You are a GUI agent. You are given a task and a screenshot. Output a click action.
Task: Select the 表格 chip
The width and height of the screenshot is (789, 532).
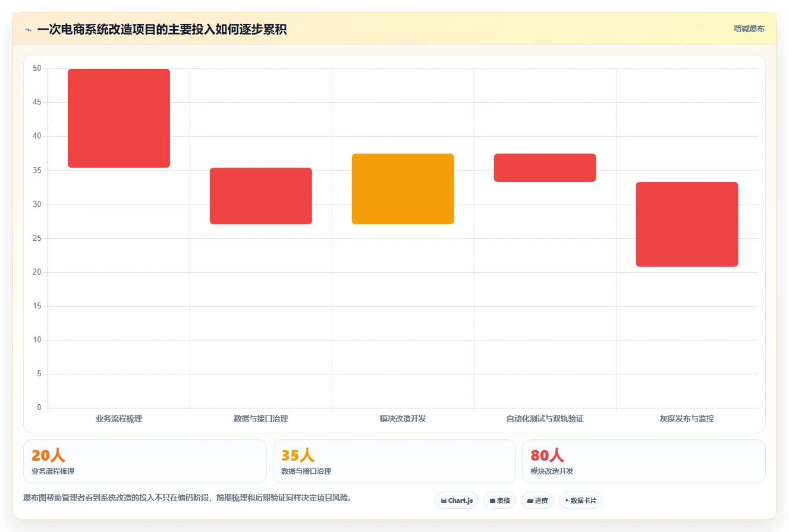(x=499, y=500)
